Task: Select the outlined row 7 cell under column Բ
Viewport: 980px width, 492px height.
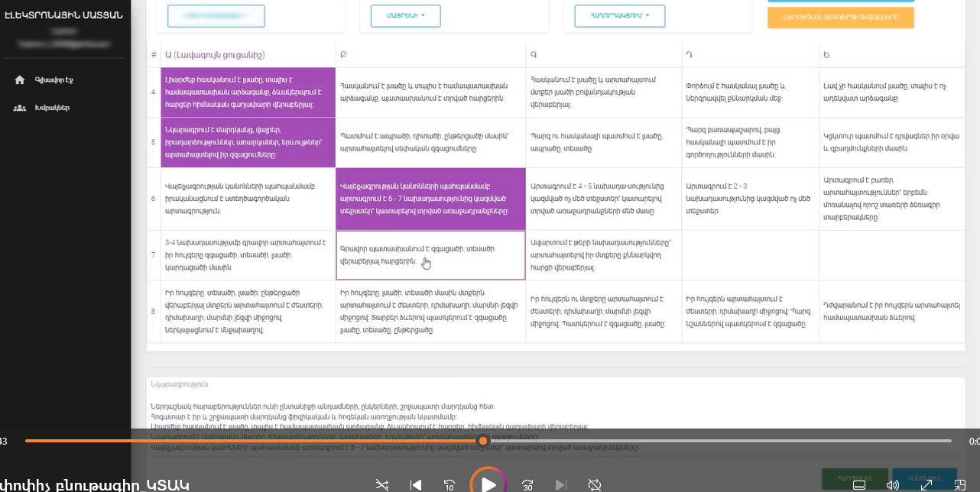Action: pos(431,255)
